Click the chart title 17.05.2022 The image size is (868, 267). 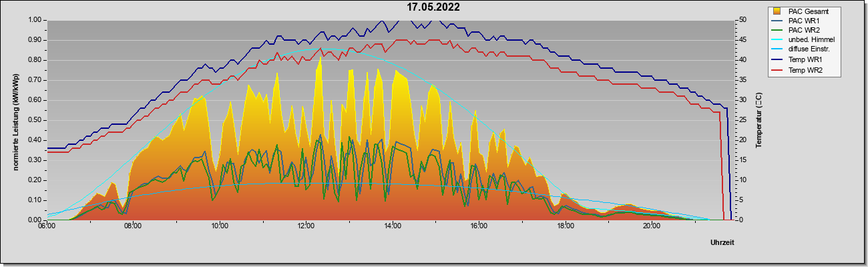[433, 7]
